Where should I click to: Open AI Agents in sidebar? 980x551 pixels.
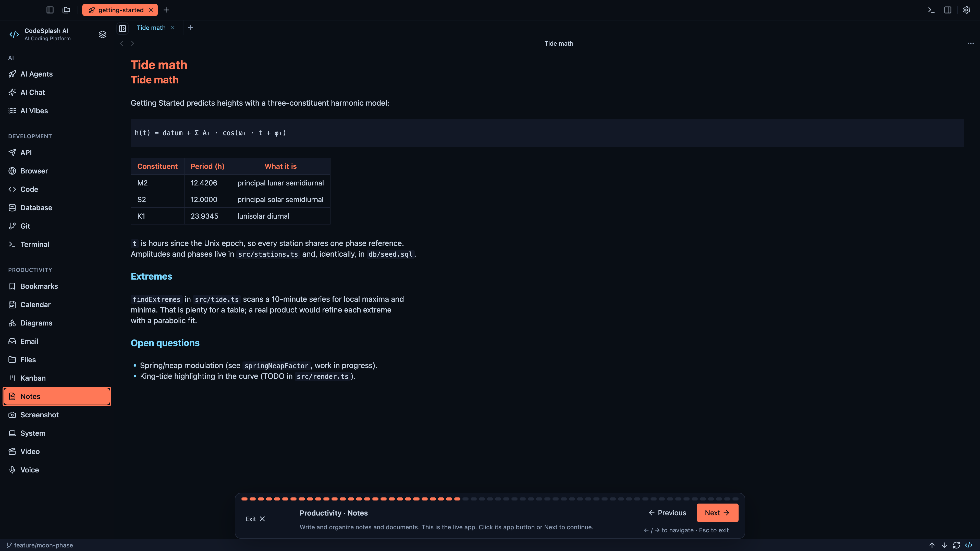57,74
